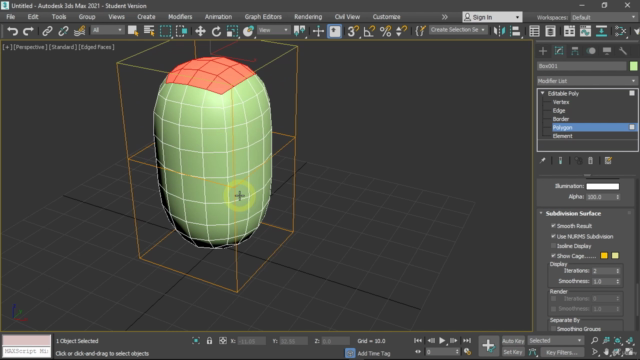Select the Unlink Selection tool
The width and height of the screenshot is (640, 360).
click(63, 31)
